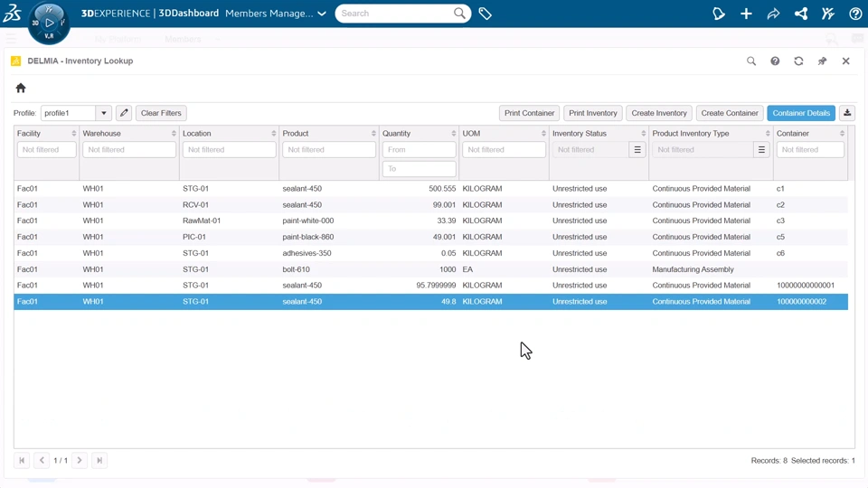Screen dimensions: 868x488
Task: Select the paint-black-860 product row
Action: (x=430, y=237)
